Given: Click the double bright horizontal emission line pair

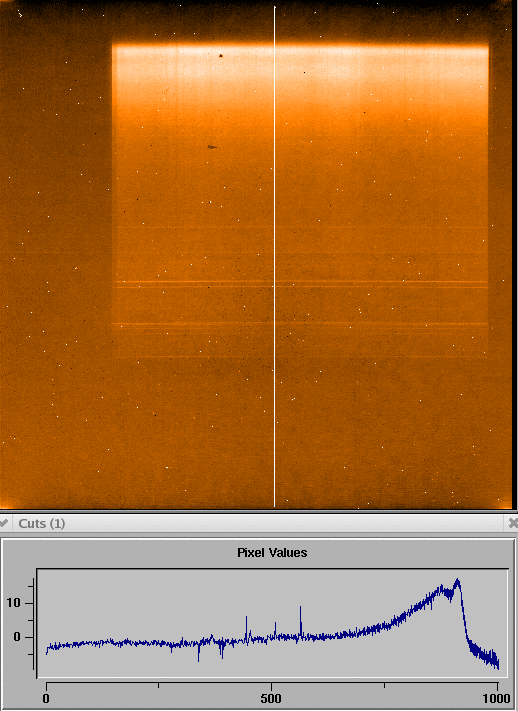Looking at the screenshot, I should tap(300, 284).
